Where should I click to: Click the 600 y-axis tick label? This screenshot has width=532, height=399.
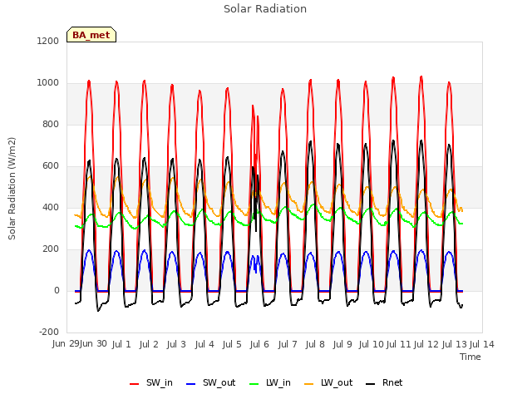[51, 166]
